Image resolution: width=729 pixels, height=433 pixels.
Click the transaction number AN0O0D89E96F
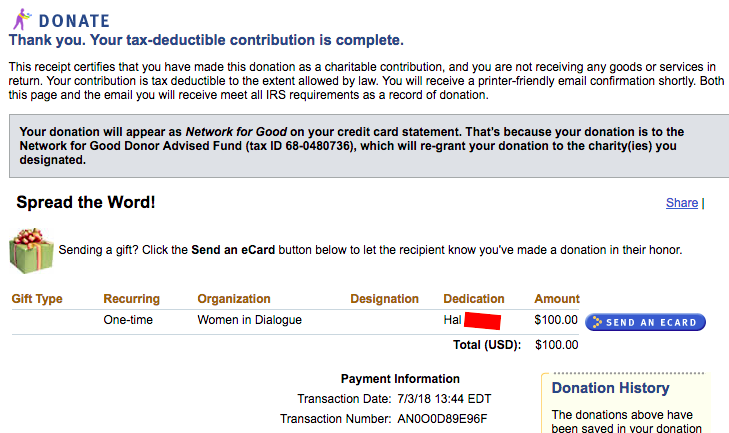[x=442, y=419]
